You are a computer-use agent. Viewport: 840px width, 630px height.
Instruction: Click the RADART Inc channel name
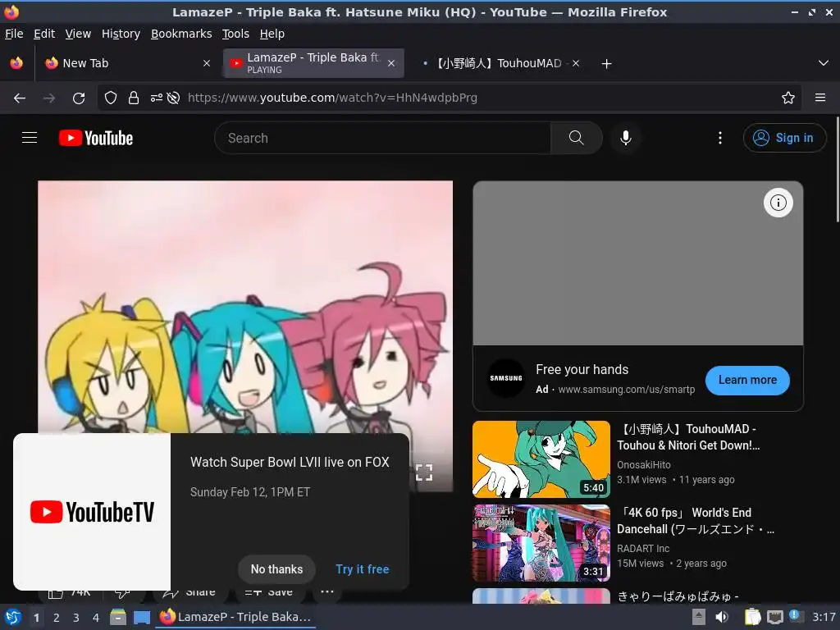click(x=643, y=549)
